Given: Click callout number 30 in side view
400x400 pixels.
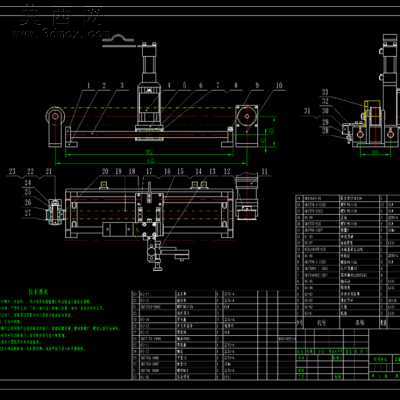Looking at the screenshot, I should coord(325,111).
